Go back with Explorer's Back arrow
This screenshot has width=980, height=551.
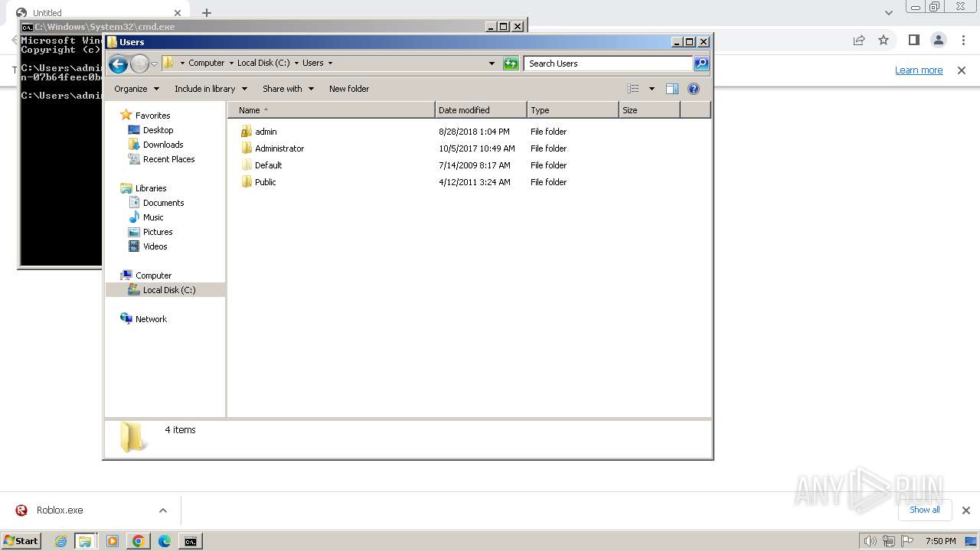(x=118, y=64)
